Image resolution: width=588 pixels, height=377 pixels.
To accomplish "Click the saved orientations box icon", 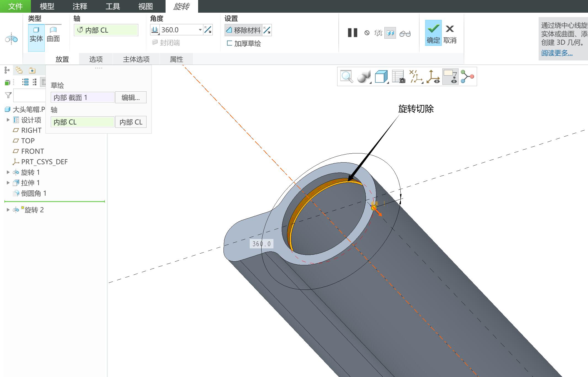I will click(x=381, y=76).
